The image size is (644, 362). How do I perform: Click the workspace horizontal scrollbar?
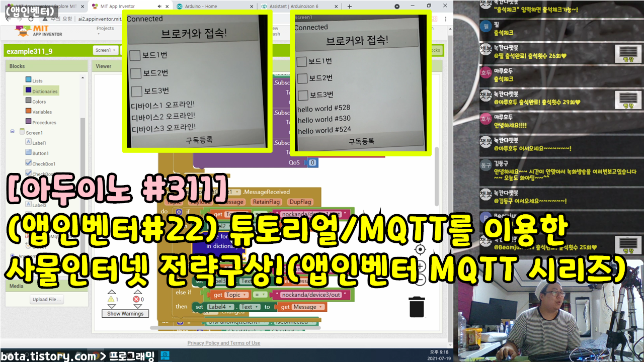[234, 327]
